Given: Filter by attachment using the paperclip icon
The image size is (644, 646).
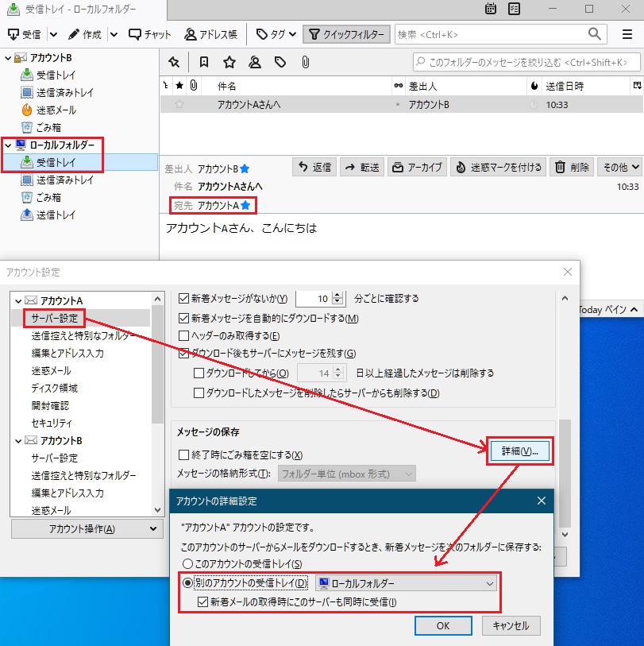Looking at the screenshot, I should pyautogui.click(x=305, y=62).
